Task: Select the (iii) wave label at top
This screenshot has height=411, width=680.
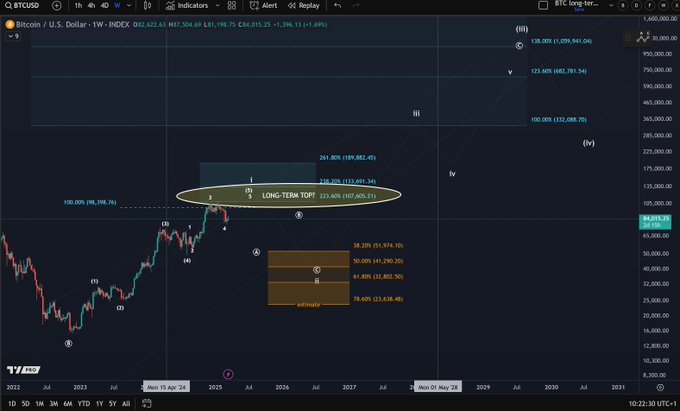Action: (522, 29)
